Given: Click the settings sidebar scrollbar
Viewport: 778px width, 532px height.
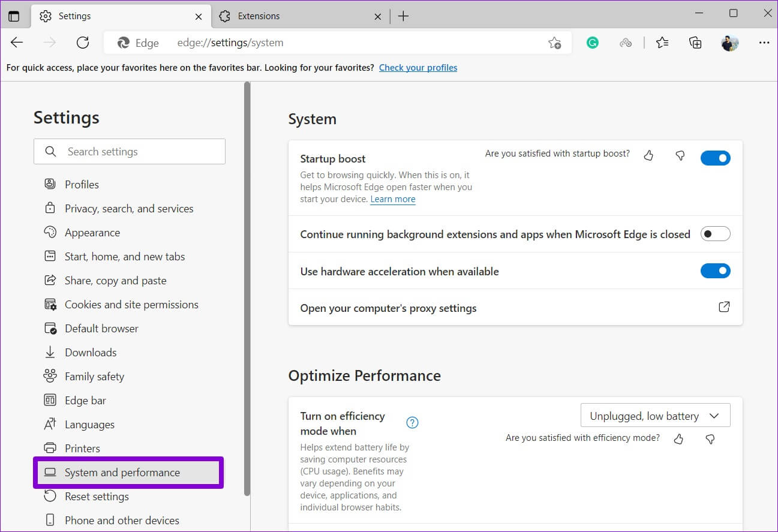Looking at the screenshot, I should [247, 289].
